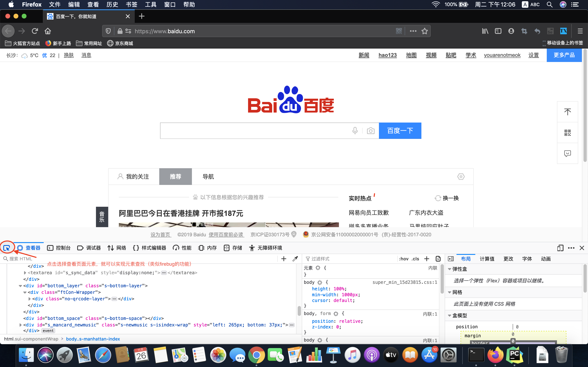Screen dimensions: 588x367
Task: Toggle the :hov pseudo-class panel
Action: (x=404, y=259)
